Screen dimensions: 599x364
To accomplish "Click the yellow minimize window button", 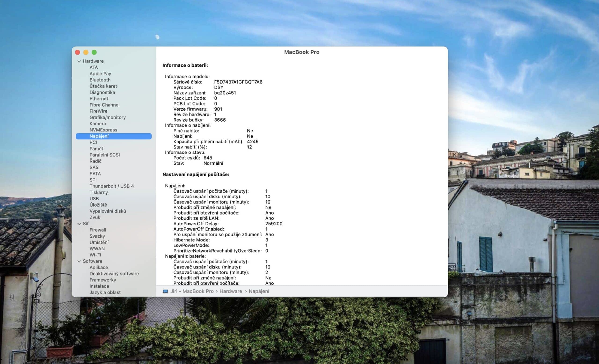I will (86, 52).
